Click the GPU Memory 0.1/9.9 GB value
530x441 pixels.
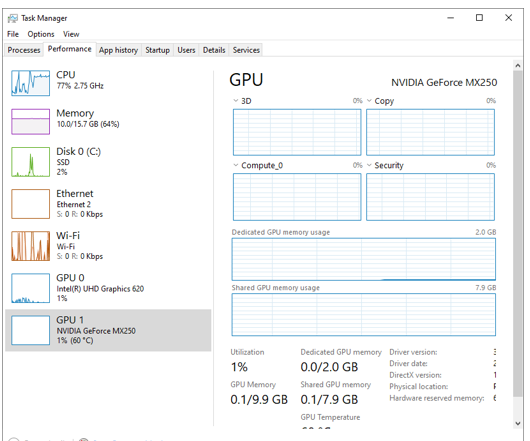point(259,400)
